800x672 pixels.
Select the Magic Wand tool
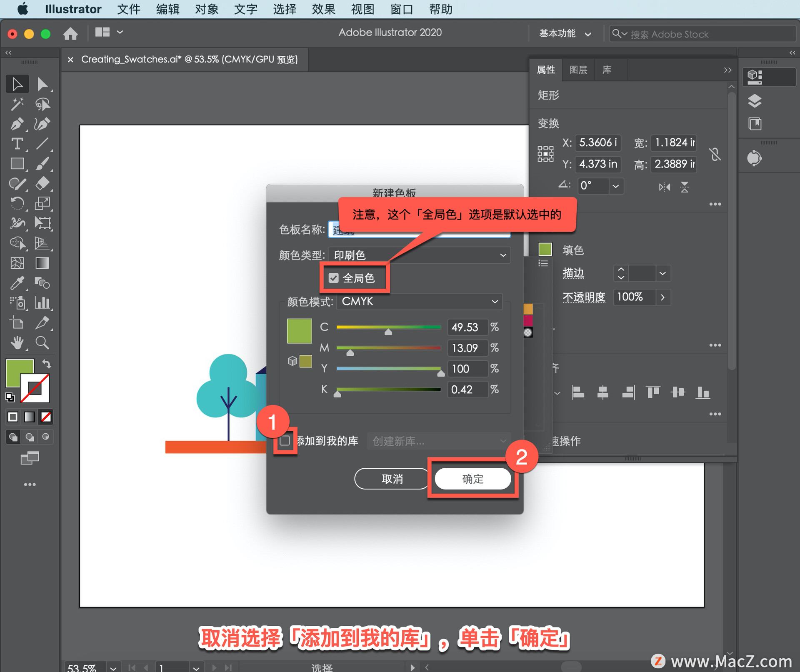(x=17, y=104)
